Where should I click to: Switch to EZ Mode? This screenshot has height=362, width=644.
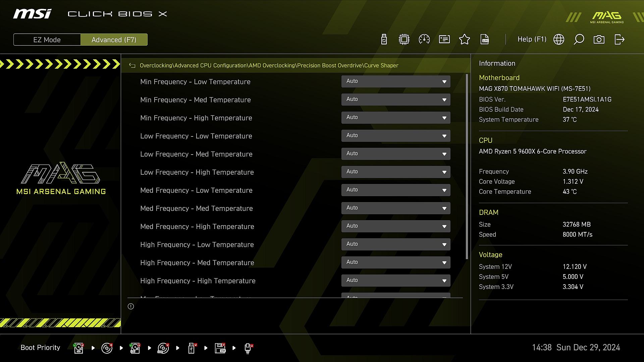[47, 40]
